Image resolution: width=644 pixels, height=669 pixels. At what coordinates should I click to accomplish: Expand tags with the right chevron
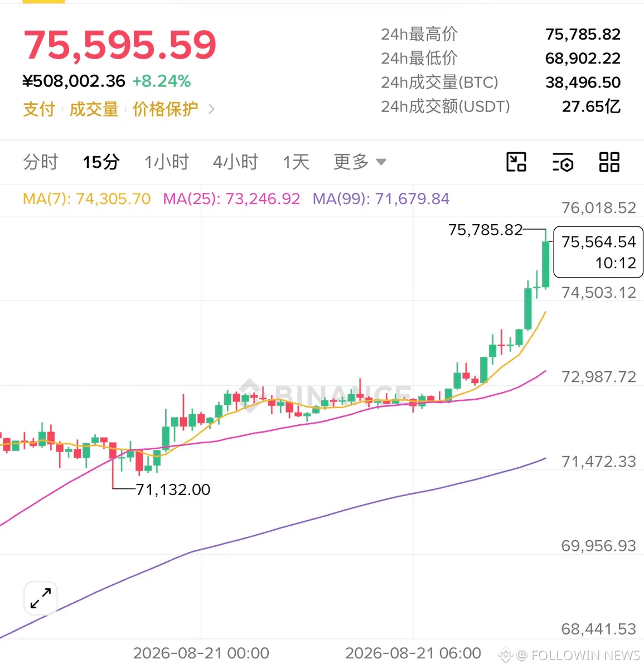point(211,109)
